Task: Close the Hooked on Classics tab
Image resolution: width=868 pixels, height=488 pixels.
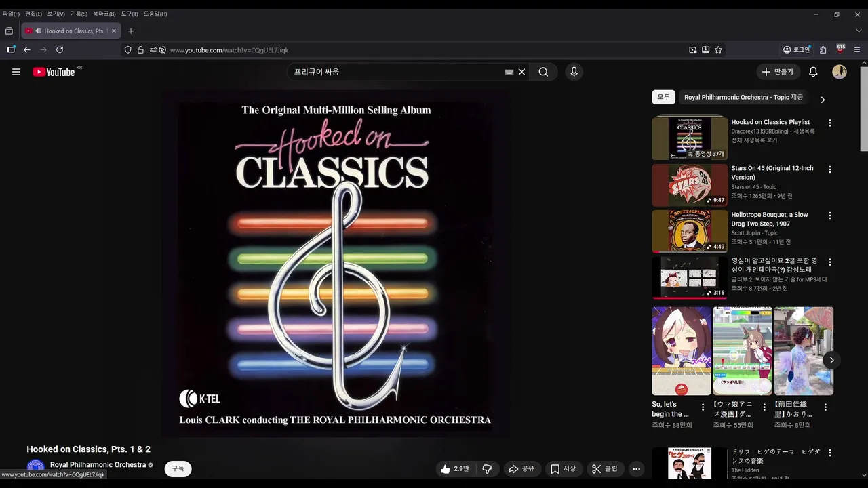Action: tap(114, 30)
